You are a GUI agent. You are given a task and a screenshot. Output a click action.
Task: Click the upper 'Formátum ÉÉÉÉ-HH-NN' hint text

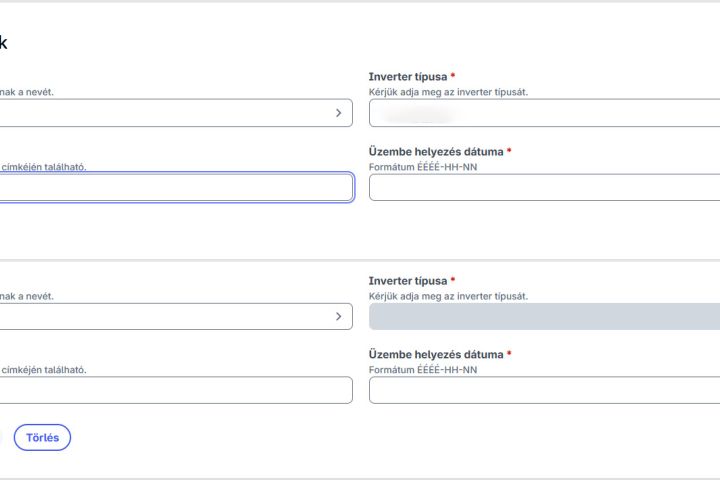(423, 166)
